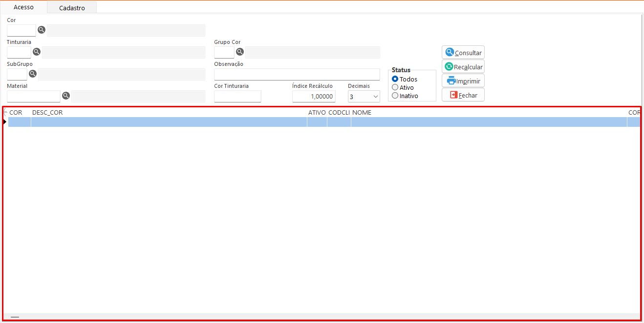Click the NOME column header

click(362, 113)
